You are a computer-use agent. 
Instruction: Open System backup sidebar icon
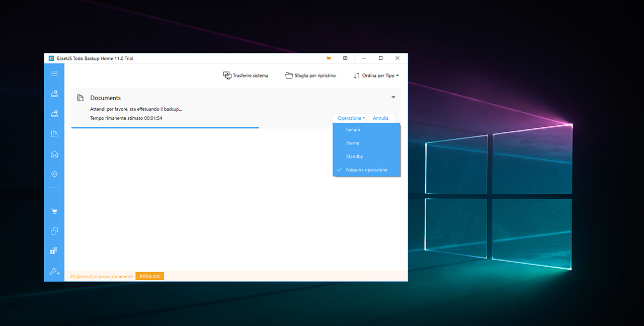click(54, 114)
